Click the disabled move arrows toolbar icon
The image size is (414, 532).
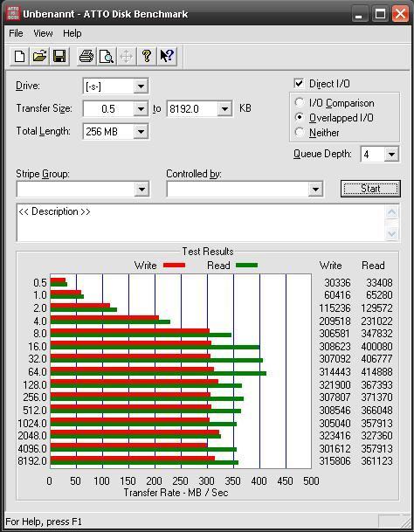[x=127, y=56]
